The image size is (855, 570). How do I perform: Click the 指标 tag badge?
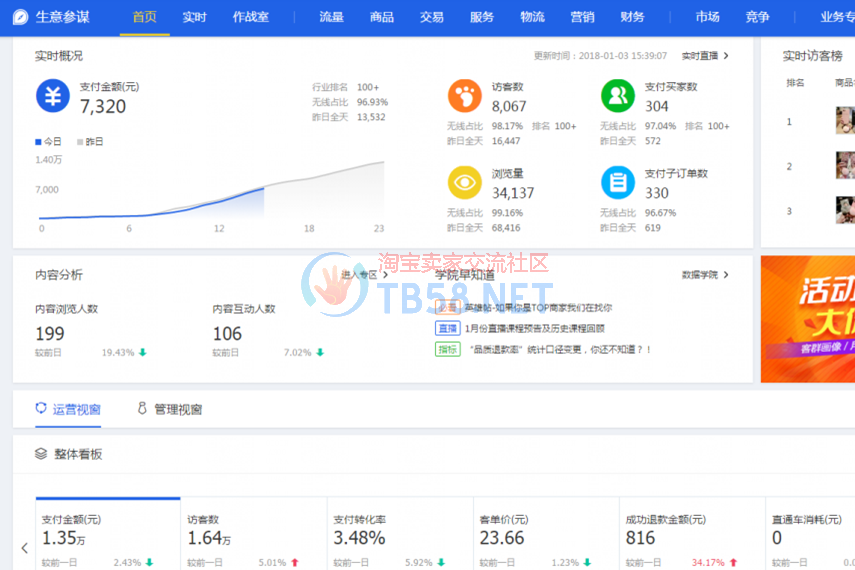click(448, 349)
